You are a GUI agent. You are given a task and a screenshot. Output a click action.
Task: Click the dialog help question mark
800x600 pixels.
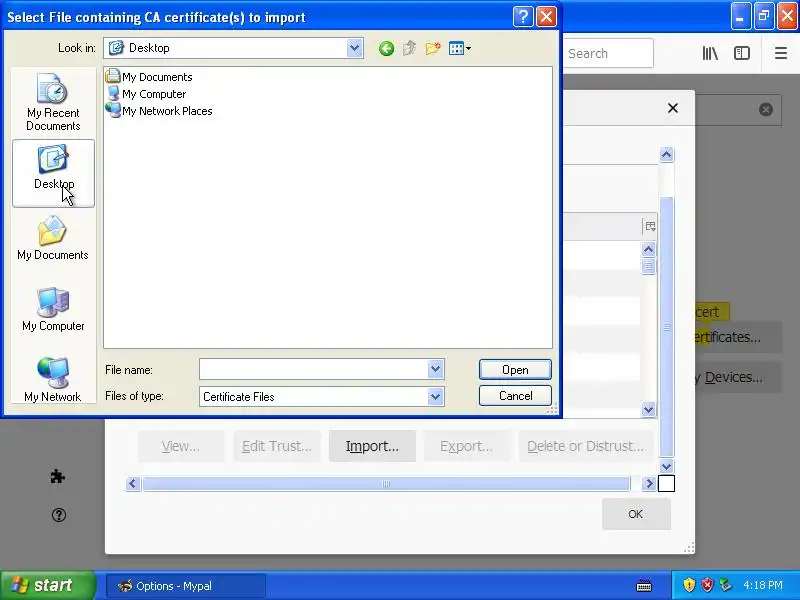pos(523,17)
